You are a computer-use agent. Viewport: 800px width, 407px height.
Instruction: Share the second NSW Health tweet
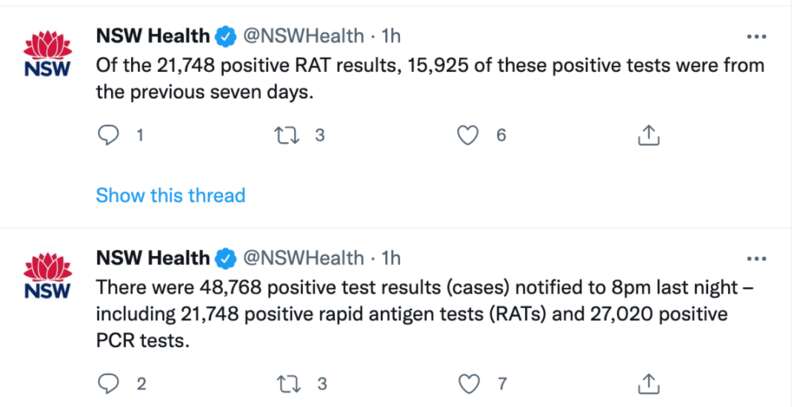pyautogui.click(x=648, y=384)
